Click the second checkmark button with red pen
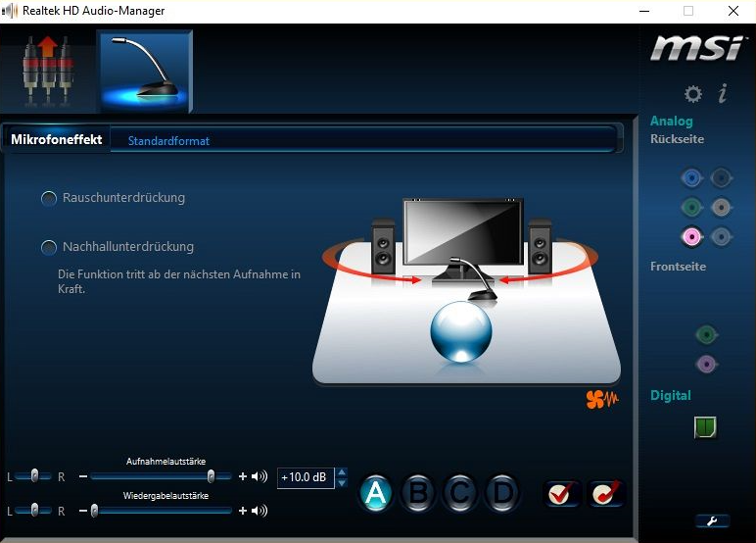This screenshot has height=543, width=756. 606,493
